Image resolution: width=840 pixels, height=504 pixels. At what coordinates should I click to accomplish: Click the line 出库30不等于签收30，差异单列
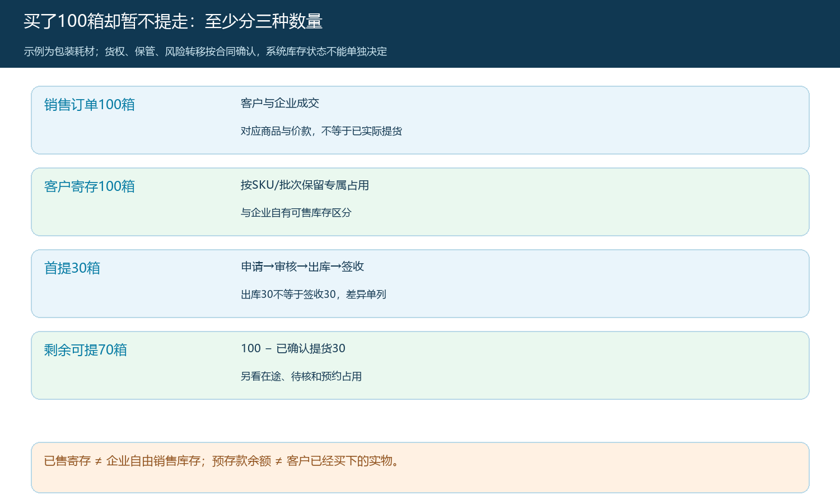tap(314, 295)
